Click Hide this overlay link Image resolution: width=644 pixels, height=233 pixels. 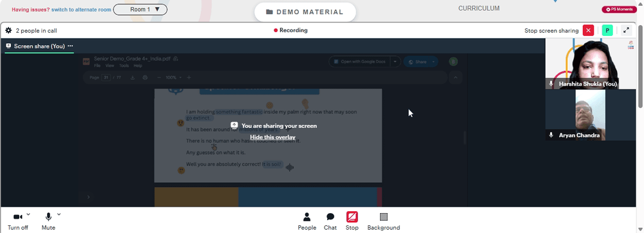click(x=272, y=137)
